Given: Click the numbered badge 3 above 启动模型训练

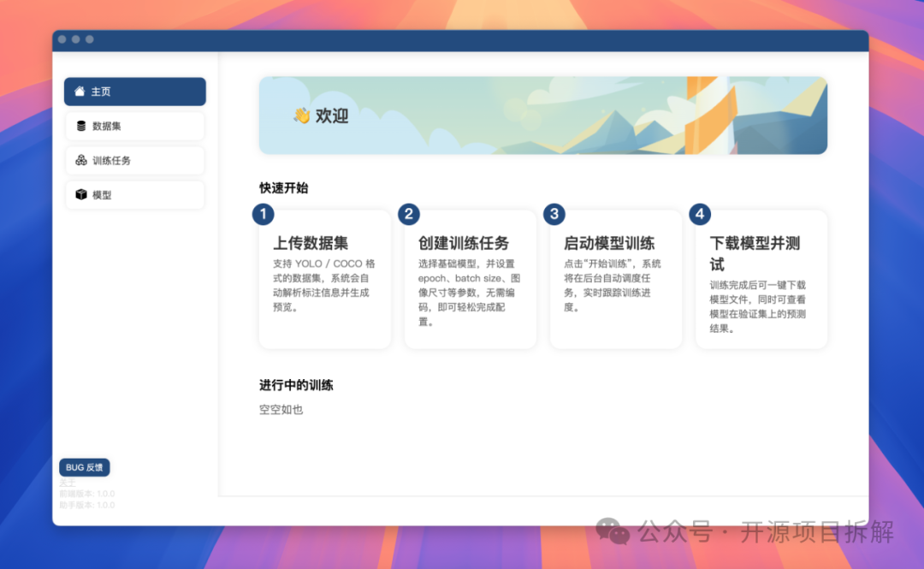Looking at the screenshot, I should pyautogui.click(x=554, y=214).
